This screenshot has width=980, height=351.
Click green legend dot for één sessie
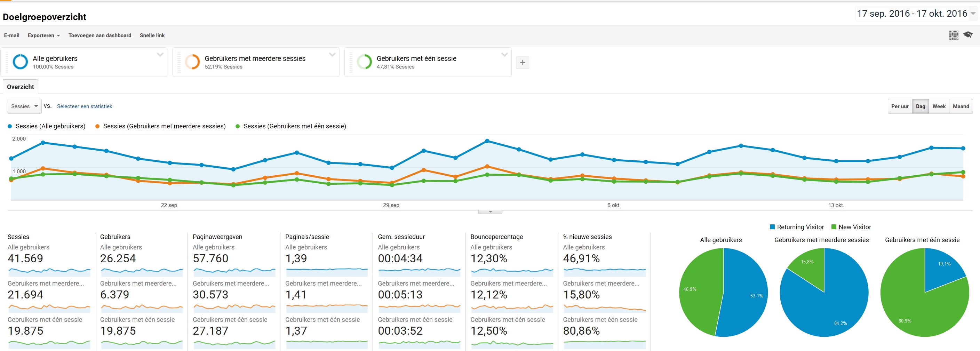[238, 126]
